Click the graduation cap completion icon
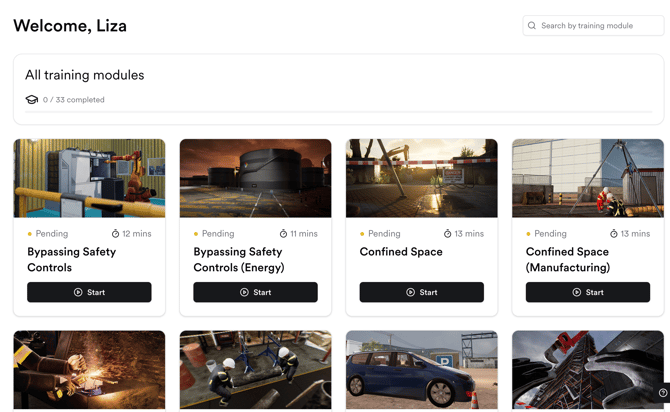This screenshot has width=670, height=412. (x=32, y=100)
